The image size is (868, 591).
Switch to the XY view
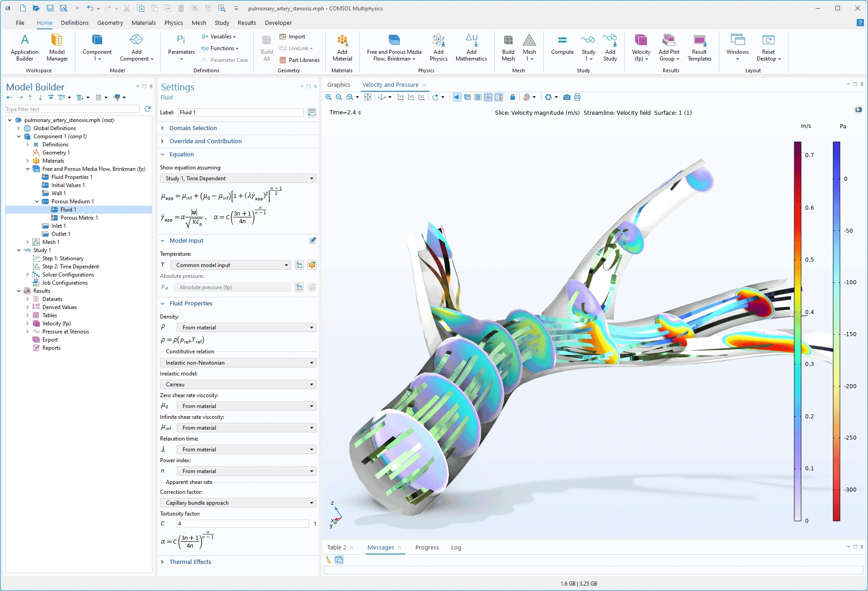(x=401, y=97)
